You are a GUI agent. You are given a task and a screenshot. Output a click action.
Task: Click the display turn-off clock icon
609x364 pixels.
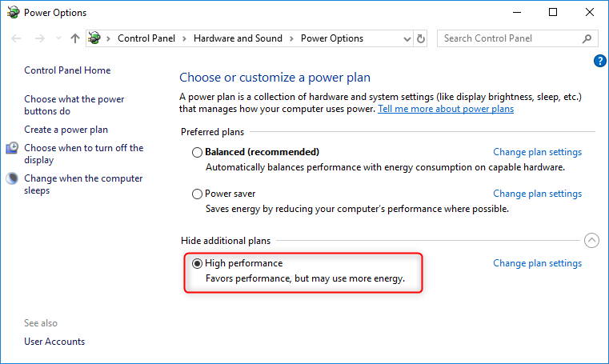click(13, 148)
